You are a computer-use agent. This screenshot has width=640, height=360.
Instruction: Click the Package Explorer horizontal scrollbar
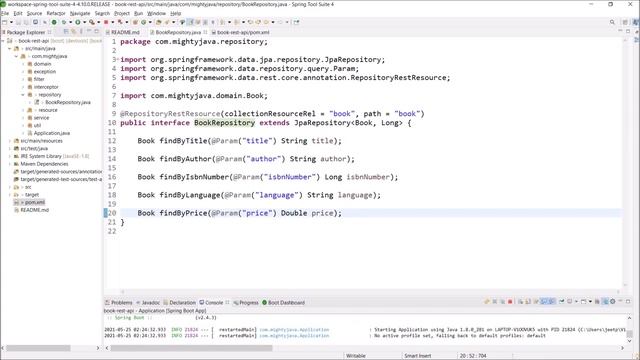tap(38, 348)
